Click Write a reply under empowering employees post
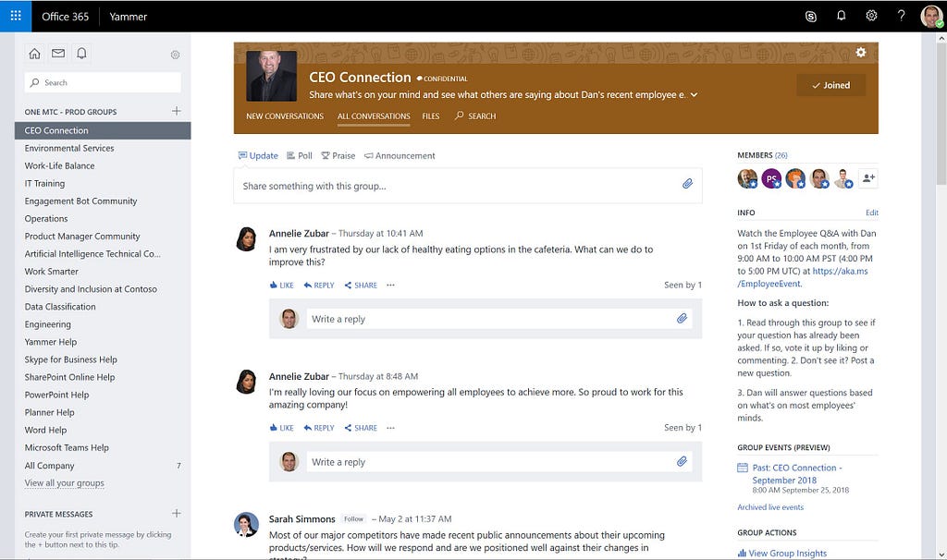Image resolution: width=947 pixels, height=560 pixels. pos(498,462)
